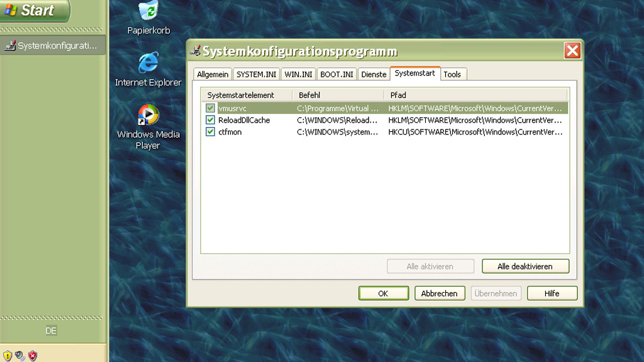
Task: Click the DE language indicator
Action: coord(51,331)
